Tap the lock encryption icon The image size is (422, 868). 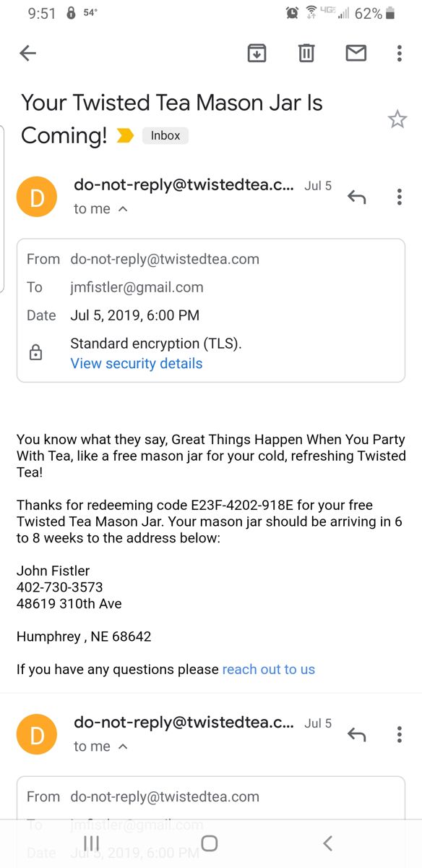pos(35,353)
